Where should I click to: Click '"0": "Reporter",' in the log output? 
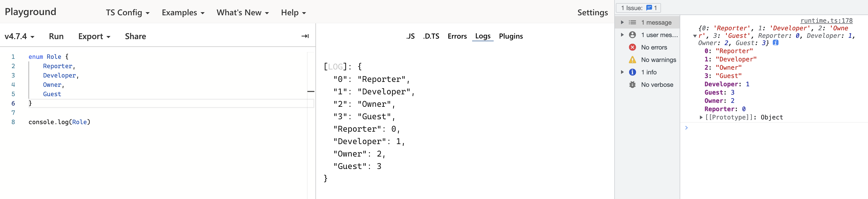[371, 80]
